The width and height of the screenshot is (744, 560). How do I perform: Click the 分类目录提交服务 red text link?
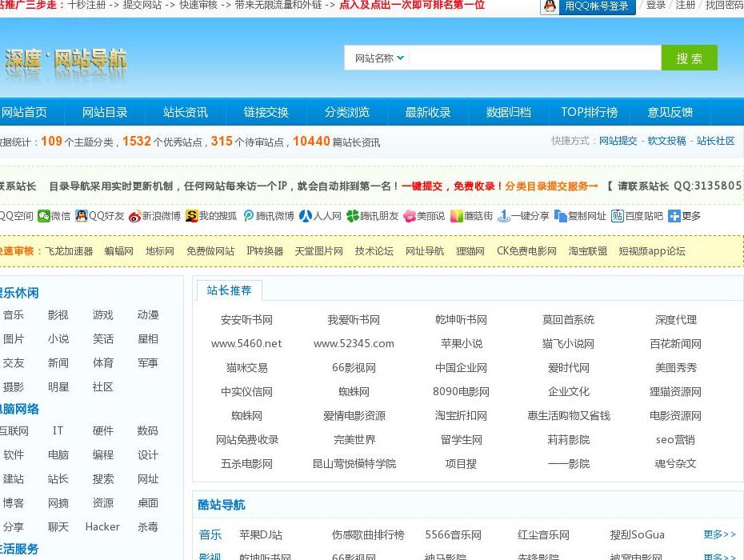point(551,186)
